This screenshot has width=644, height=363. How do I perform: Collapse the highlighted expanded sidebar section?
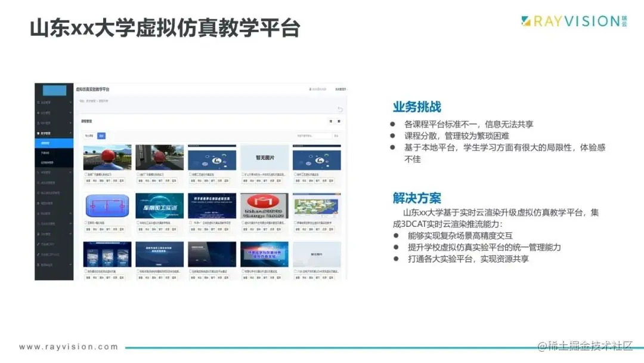point(54,133)
